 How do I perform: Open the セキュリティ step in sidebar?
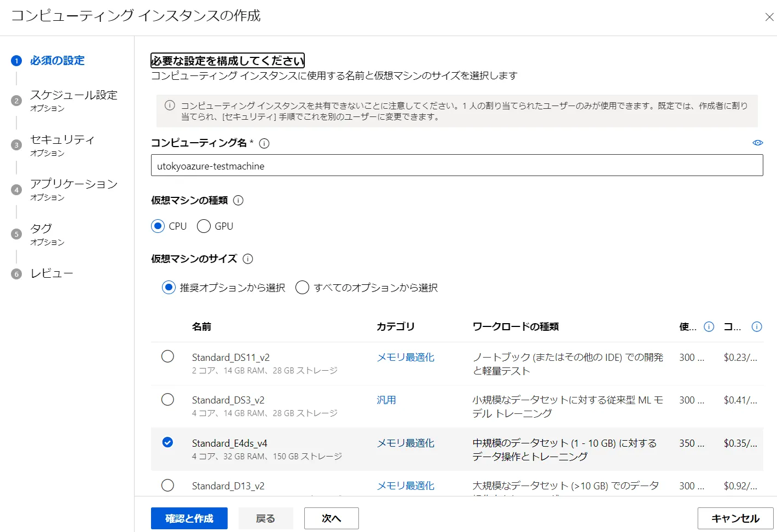tap(62, 140)
